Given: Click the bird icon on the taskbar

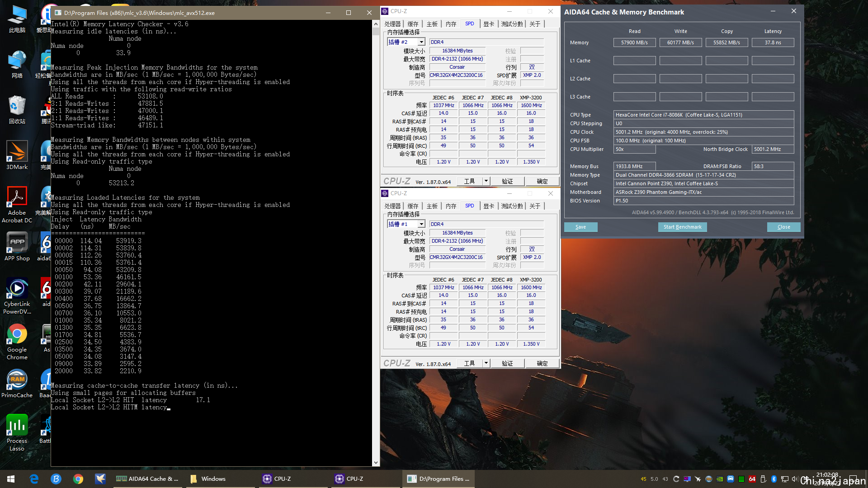Looking at the screenshot, I should (x=100, y=479).
